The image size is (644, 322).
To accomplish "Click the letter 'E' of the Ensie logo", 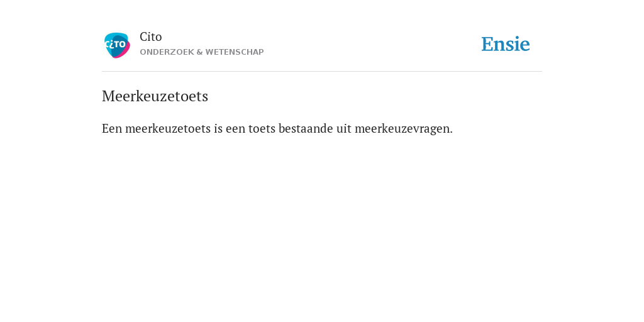I will [x=487, y=45].
